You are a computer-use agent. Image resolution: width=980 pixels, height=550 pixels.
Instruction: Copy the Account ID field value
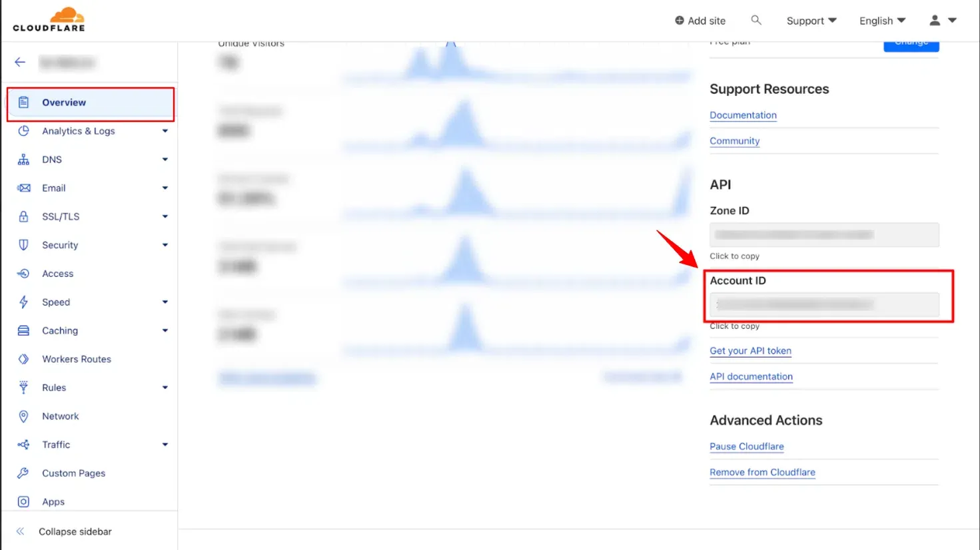[824, 305]
